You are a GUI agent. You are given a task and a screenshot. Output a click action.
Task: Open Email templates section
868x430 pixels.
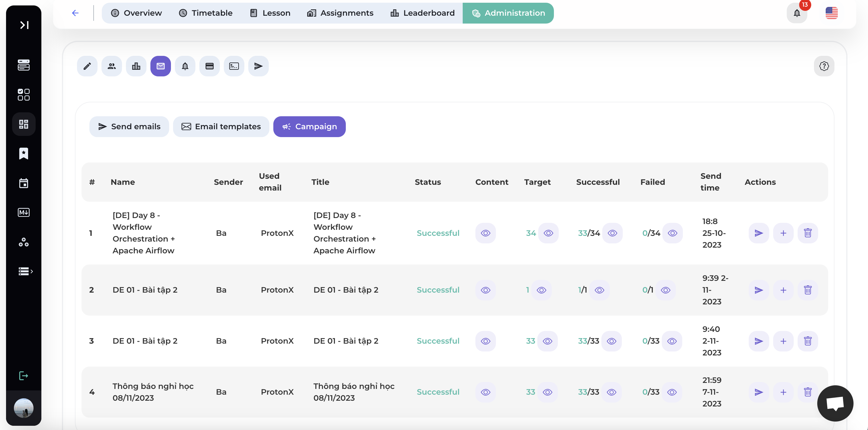click(221, 127)
